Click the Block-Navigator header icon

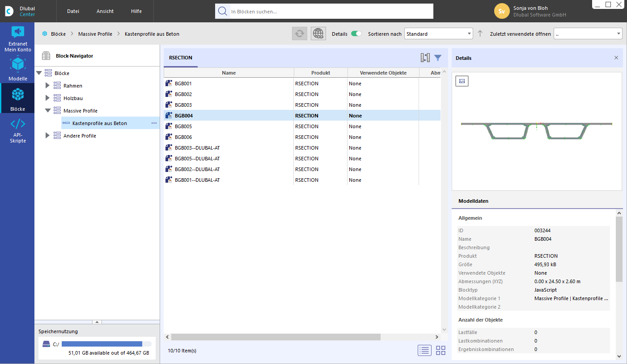click(x=46, y=56)
